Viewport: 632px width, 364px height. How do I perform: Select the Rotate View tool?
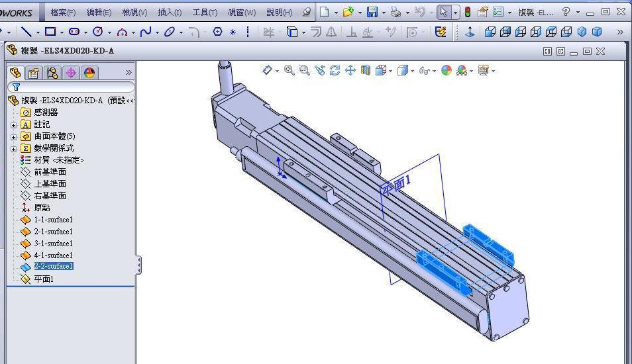335,70
